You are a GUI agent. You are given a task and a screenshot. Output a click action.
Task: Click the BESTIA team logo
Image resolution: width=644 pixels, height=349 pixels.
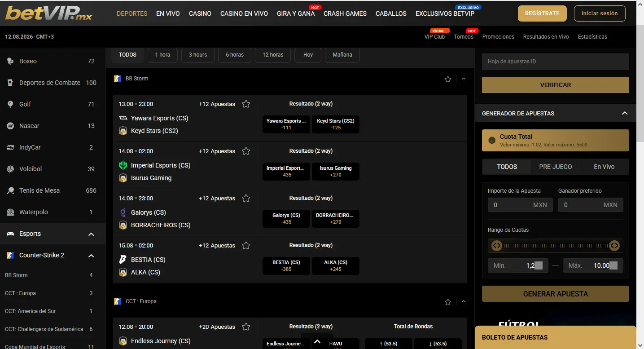click(x=123, y=260)
